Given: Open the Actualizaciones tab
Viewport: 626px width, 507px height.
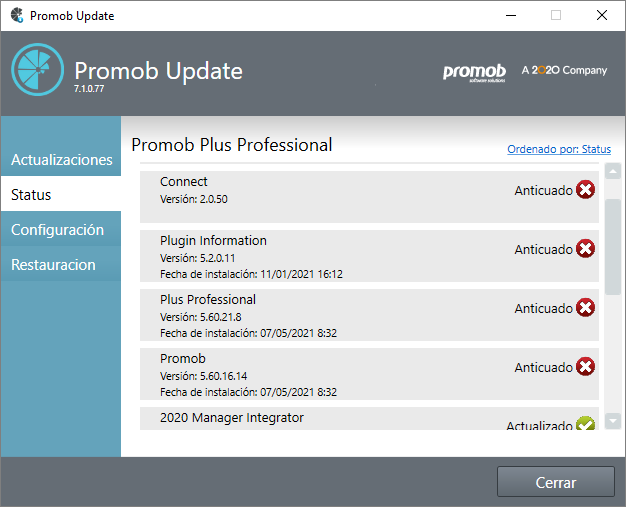Looking at the screenshot, I should coord(61,159).
